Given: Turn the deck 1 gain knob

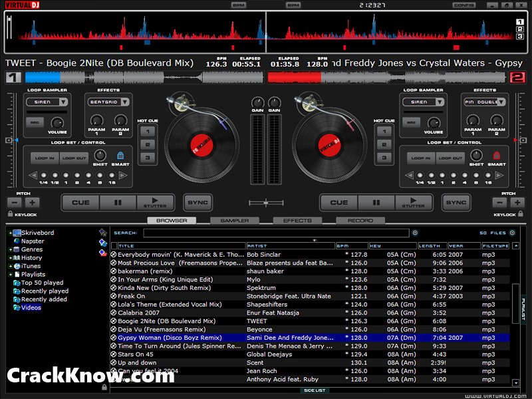Looking at the screenshot, I should pyautogui.click(x=257, y=102).
